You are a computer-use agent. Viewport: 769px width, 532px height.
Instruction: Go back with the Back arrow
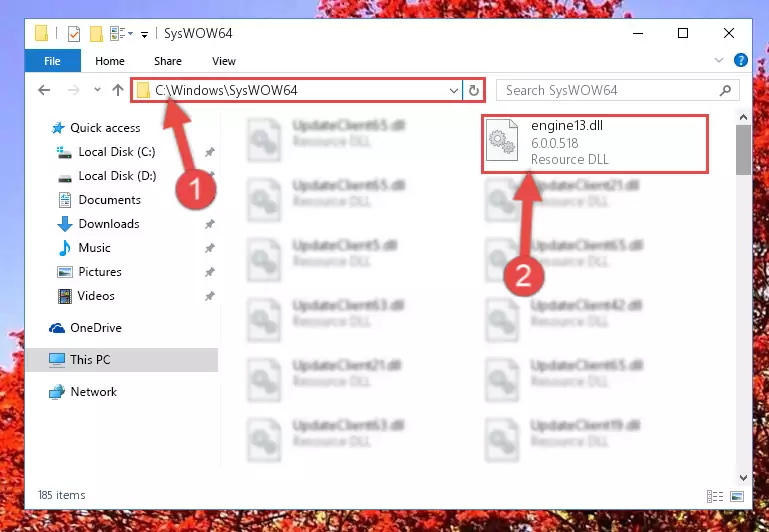[x=44, y=90]
